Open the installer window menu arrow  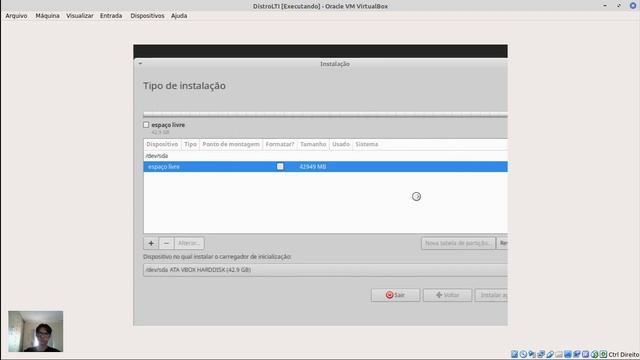coord(140,64)
